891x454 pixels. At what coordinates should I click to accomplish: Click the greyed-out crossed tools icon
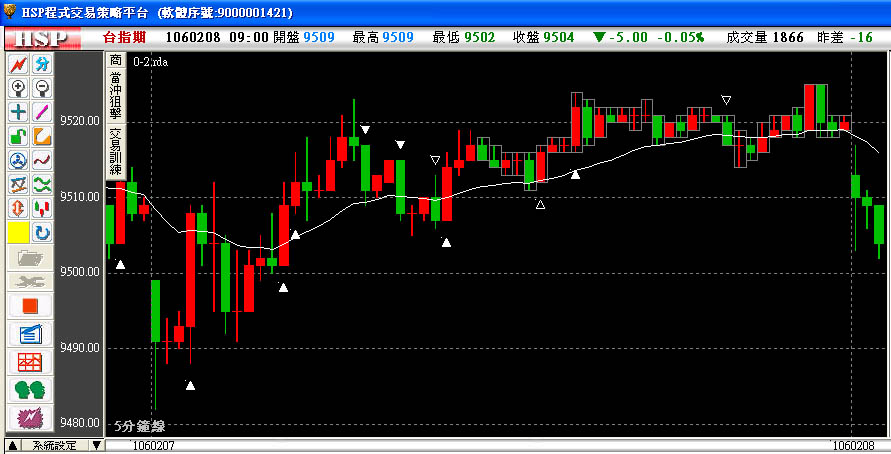click(x=30, y=281)
